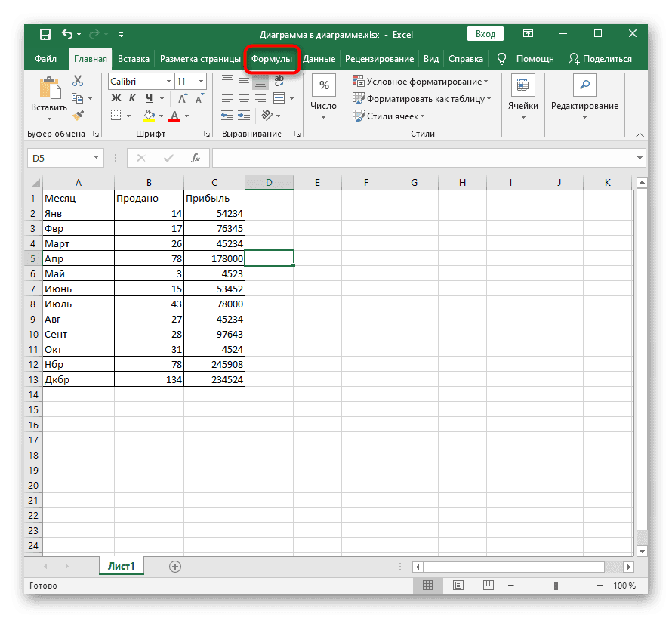Select the Format Painter brush
Screen dimensions: 672x618
[x=78, y=115]
